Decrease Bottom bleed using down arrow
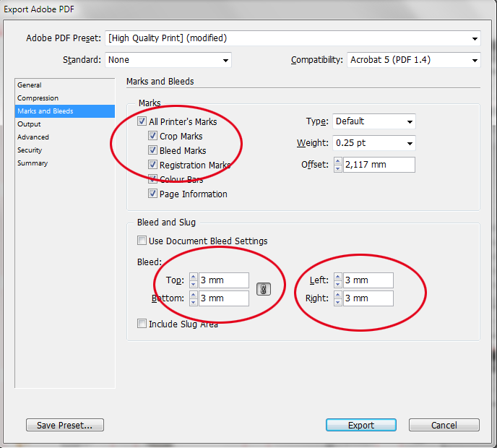Viewport: 497px width, 448px height. [x=194, y=302]
